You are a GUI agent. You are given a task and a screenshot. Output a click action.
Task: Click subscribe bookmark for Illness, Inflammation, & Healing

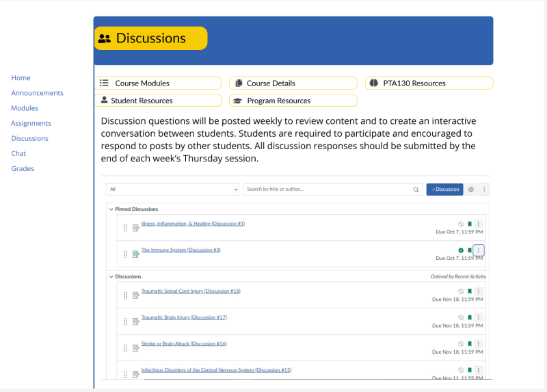470,224
